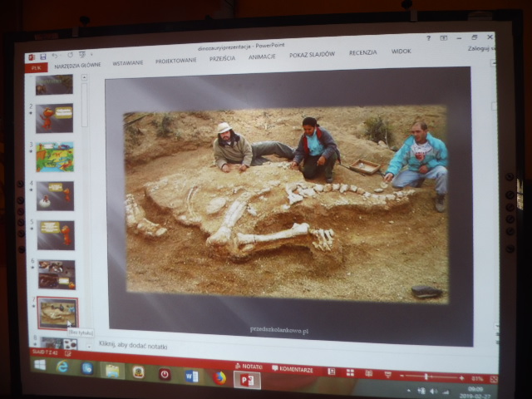Switch to Slide Sorter view icon

(350, 373)
